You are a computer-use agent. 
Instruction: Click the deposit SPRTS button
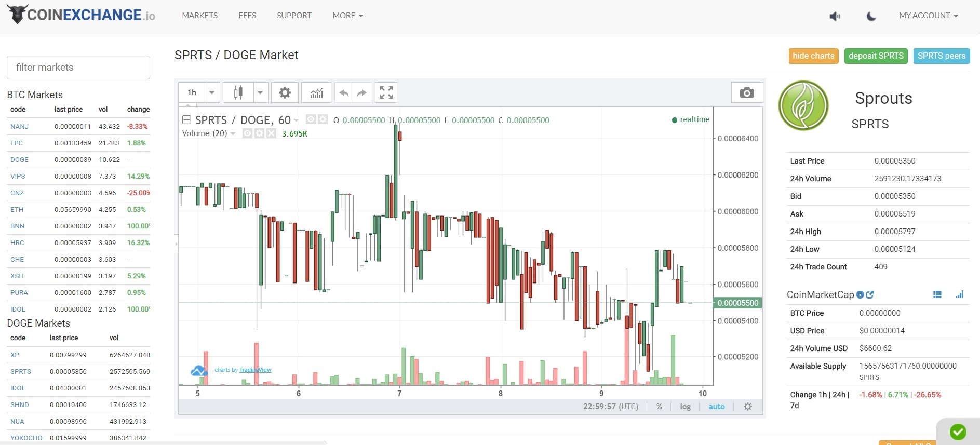point(876,56)
